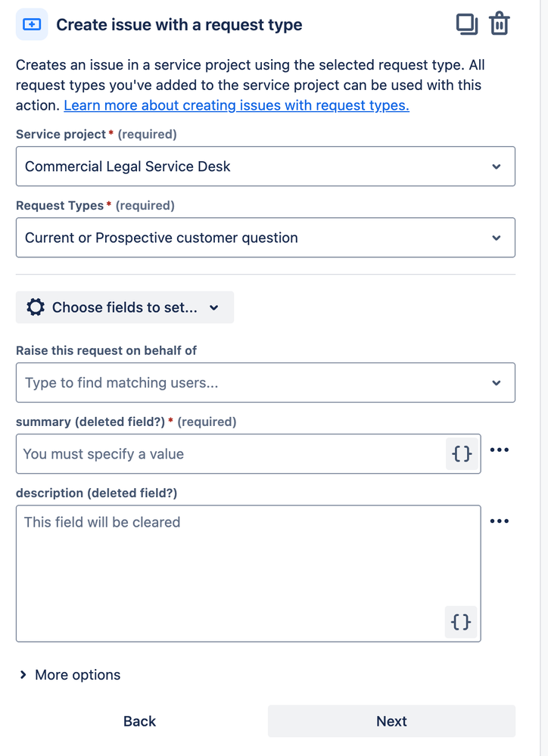Viewport: 548px width, 756px height.
Task: Delete this action with trash icon
Action: click(499, 24)
